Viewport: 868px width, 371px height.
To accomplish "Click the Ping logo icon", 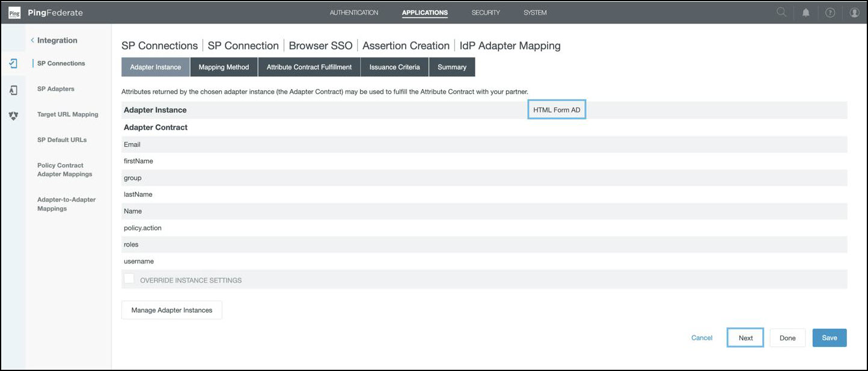I will tap(14, 13).
